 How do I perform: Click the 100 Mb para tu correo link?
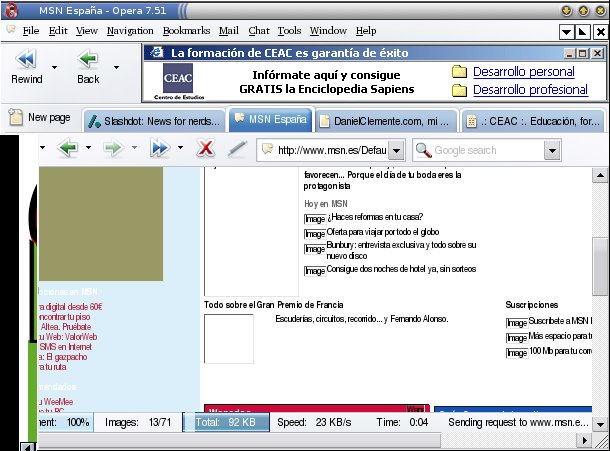click(x=561, y=351)
